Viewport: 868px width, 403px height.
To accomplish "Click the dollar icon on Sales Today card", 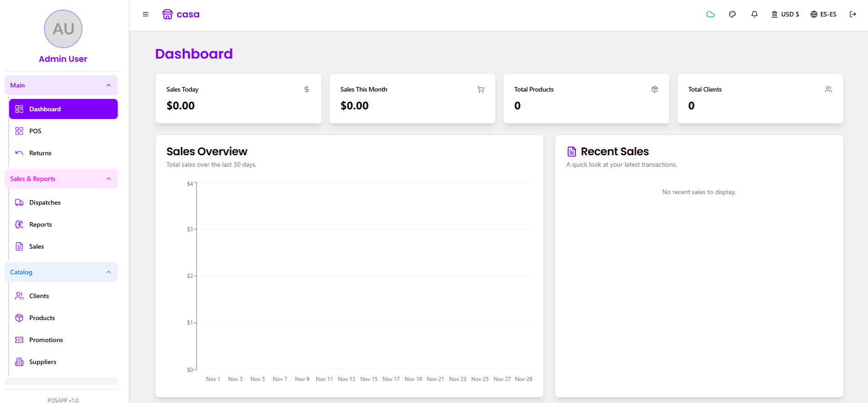I will tap(307, 89).
